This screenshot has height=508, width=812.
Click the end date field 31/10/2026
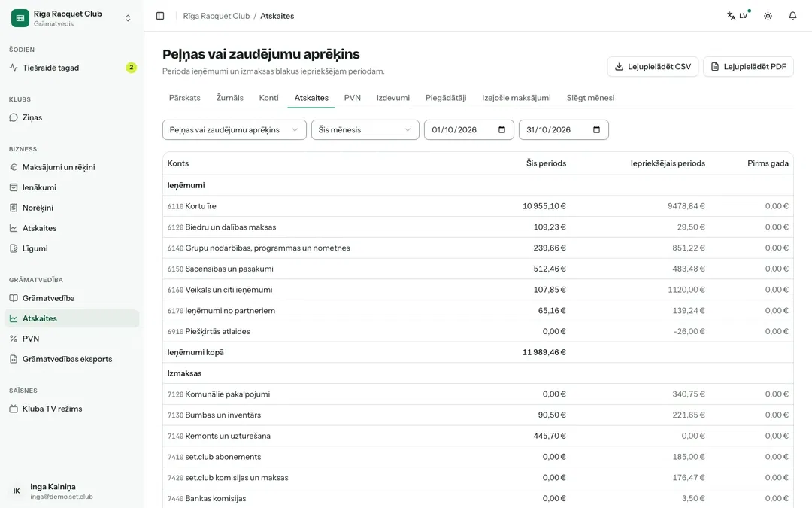[x=563, y=130]
